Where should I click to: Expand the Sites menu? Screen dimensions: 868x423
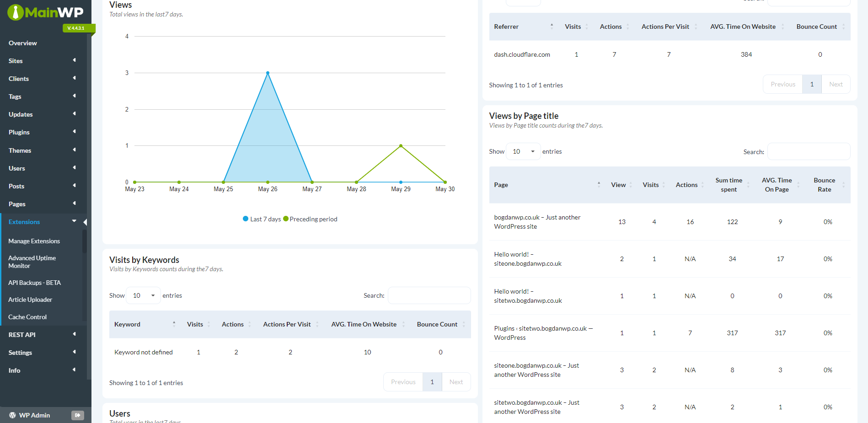click(x=43, y=61)
